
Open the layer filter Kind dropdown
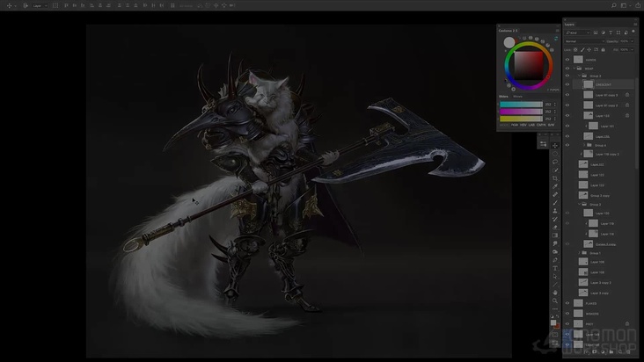pos(578,33)
